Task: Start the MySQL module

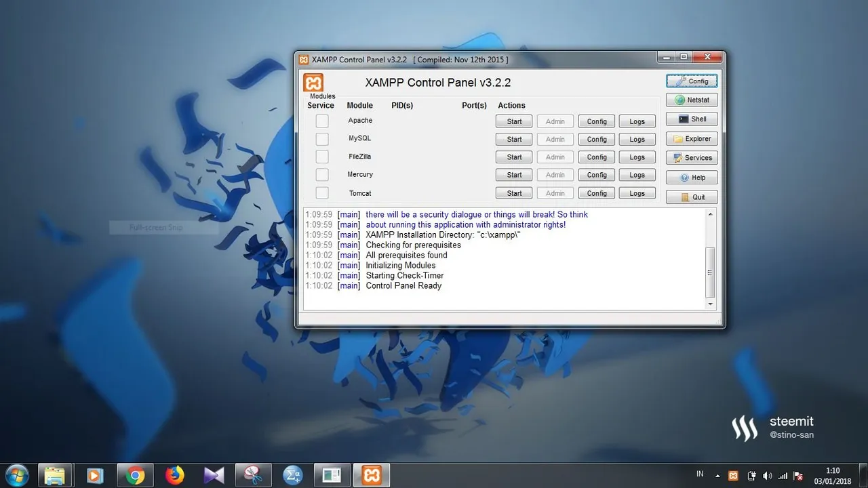Action: 515,139
